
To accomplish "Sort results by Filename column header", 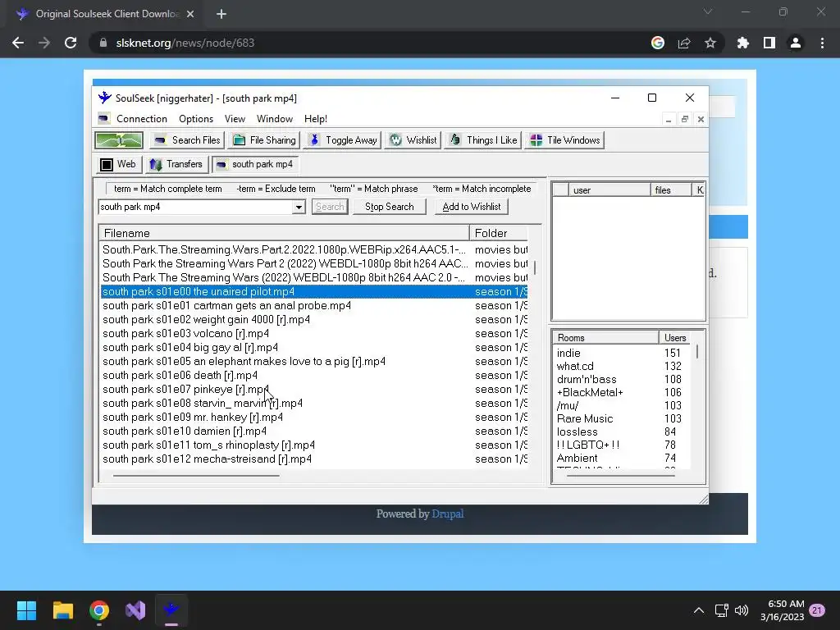I will pyautogui.click(x=284, y=233).
